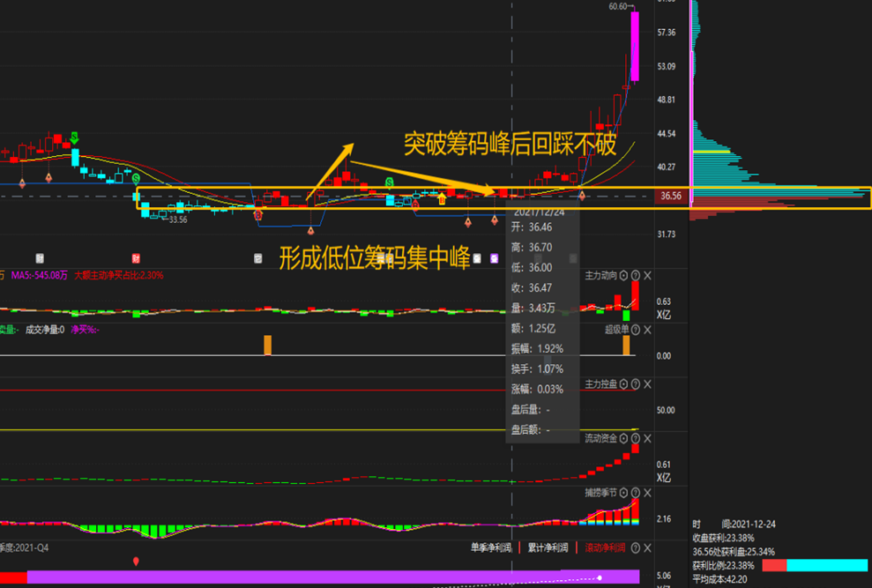Viewport: 872px width, 588px height.
Task: Show help for the 超级单 indicator
Action: tap(636, 330)
